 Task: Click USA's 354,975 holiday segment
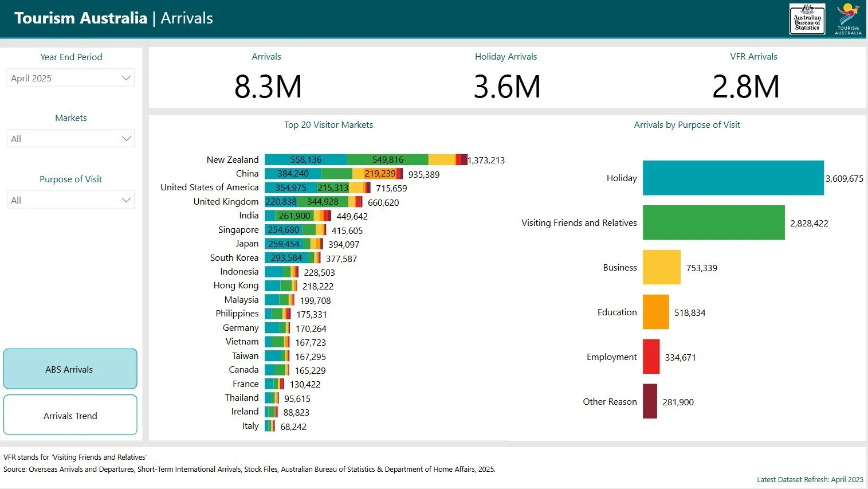(291, 188)
